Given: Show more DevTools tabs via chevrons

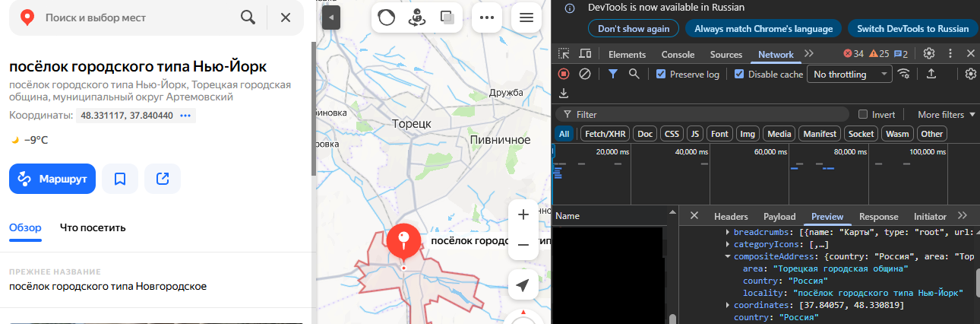Looking at the screenshot, I should (x=809, y=54).
